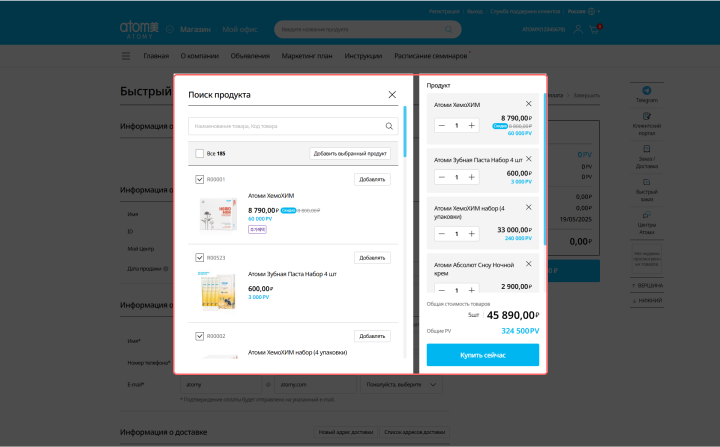
Task: Open Быстрый заказ sidebar icon
Action: tap(647, 190)
